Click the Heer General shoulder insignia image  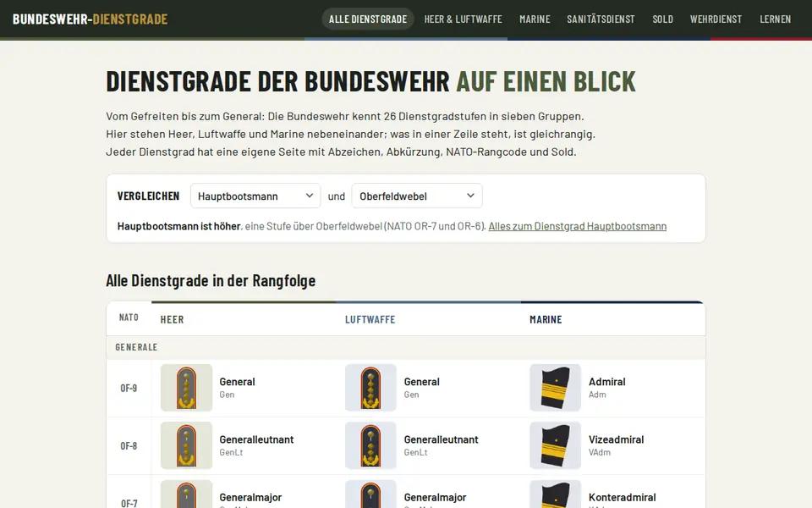(x=186, y=388)
